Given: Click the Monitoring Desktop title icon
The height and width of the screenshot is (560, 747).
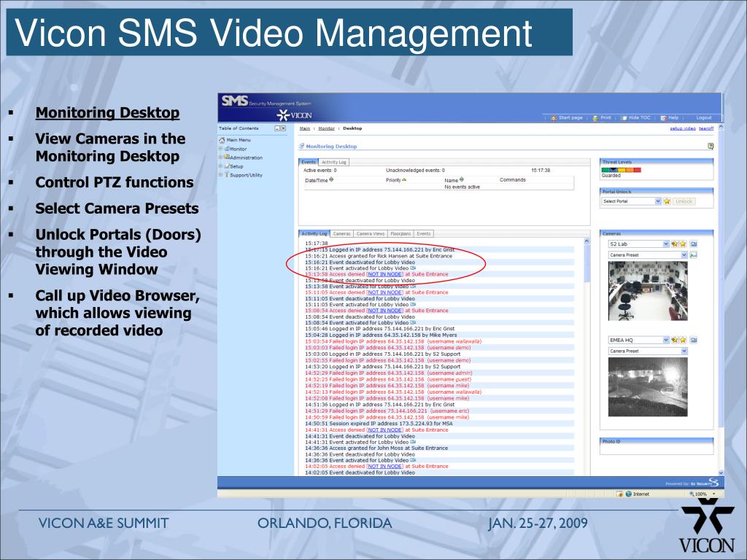Looking at the screenshot, I should pos(301,146).
